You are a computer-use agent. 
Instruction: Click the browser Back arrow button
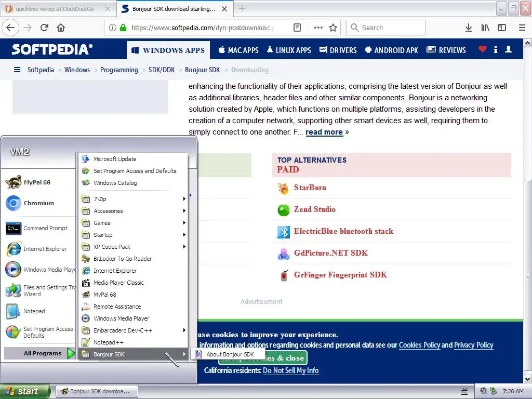tap(10, 28)
